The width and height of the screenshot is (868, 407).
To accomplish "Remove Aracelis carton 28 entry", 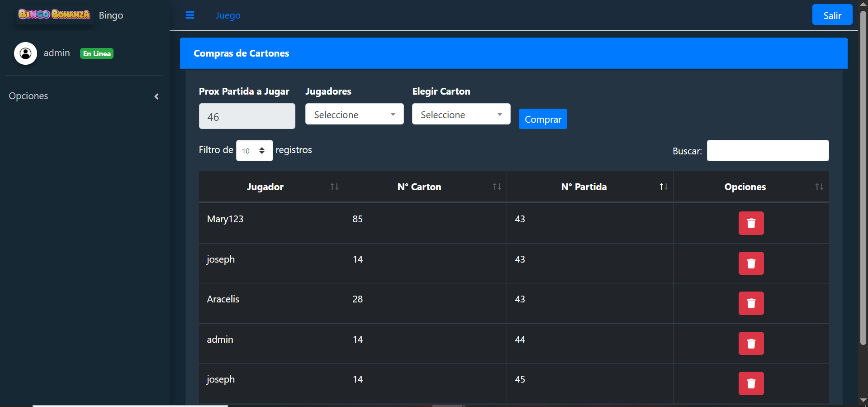I will pyautogui.click(x=751, y=303).
